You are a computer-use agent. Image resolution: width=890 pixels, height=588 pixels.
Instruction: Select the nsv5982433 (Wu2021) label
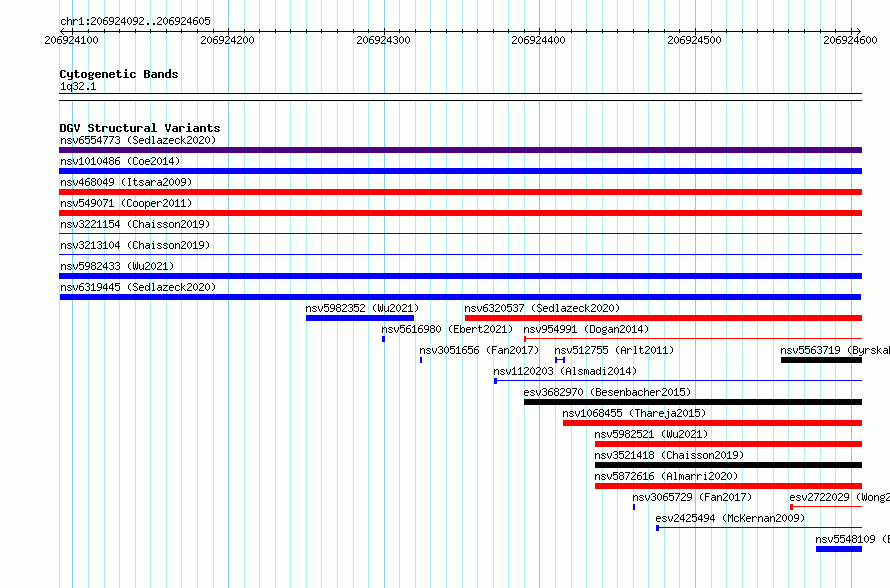[117, 266]
